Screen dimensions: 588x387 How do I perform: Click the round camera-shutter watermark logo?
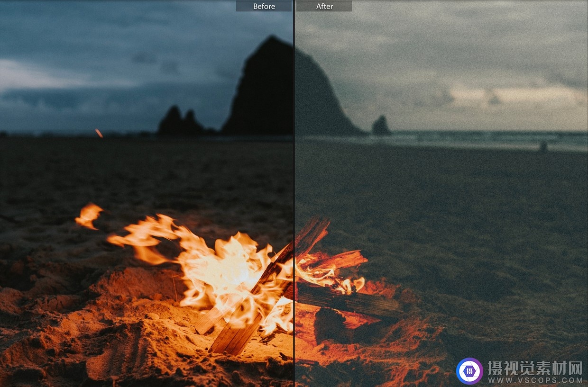point(469,371)
